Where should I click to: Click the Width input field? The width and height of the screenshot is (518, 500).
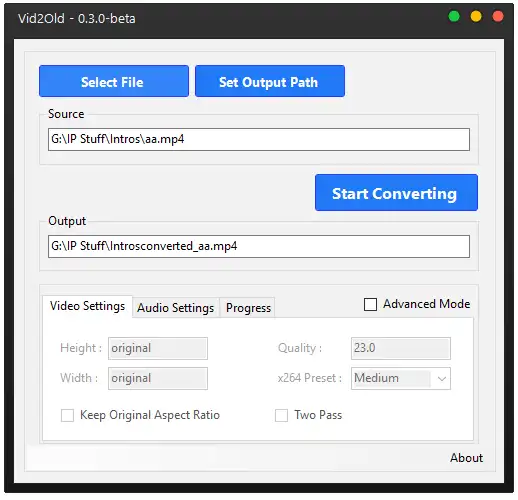click(158, 378)
